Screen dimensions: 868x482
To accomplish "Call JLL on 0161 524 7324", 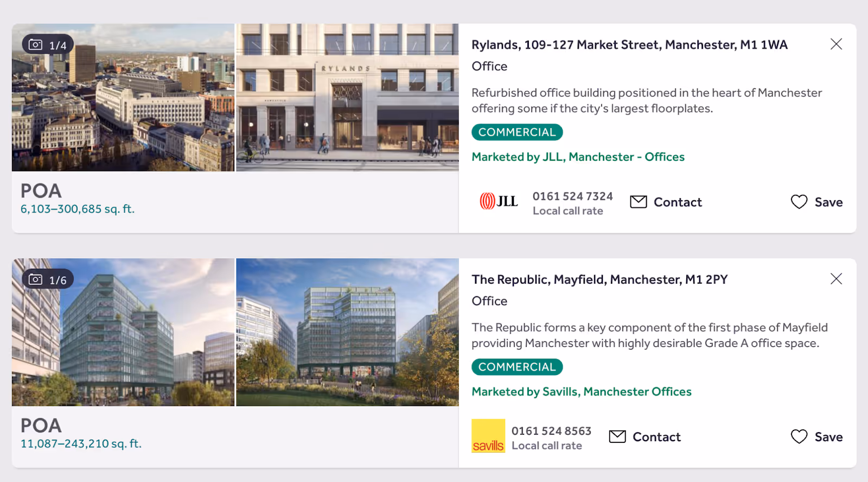I will [x=572, y=196].
